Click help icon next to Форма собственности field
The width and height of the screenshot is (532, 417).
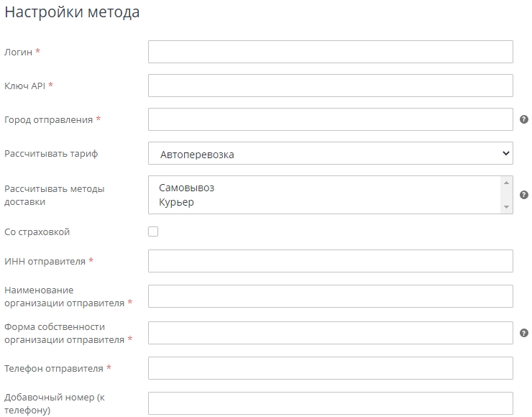pos(524,333)
